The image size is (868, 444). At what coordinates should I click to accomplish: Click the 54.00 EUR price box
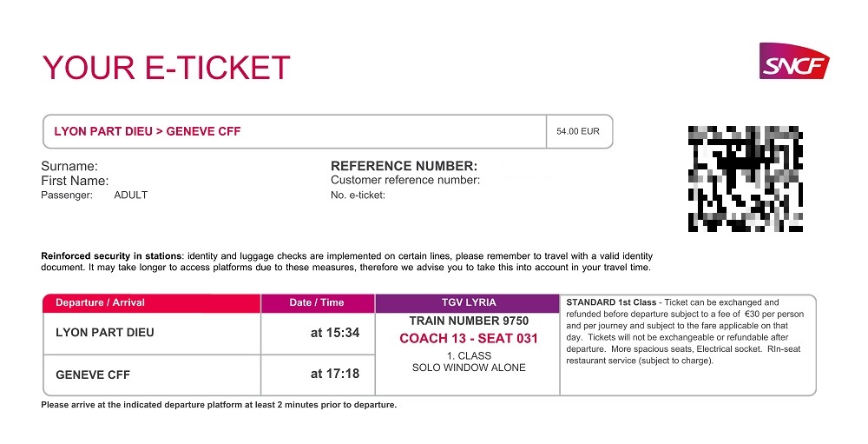[578, 132]
